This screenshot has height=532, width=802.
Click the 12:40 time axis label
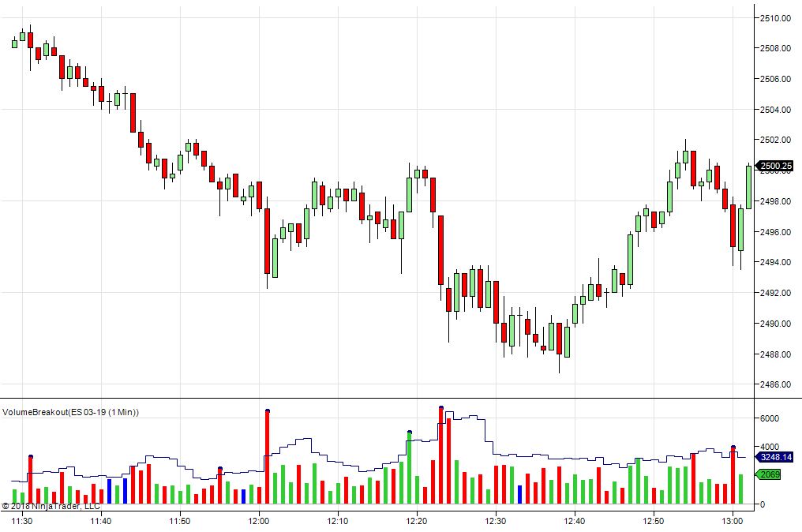(575, 521)
